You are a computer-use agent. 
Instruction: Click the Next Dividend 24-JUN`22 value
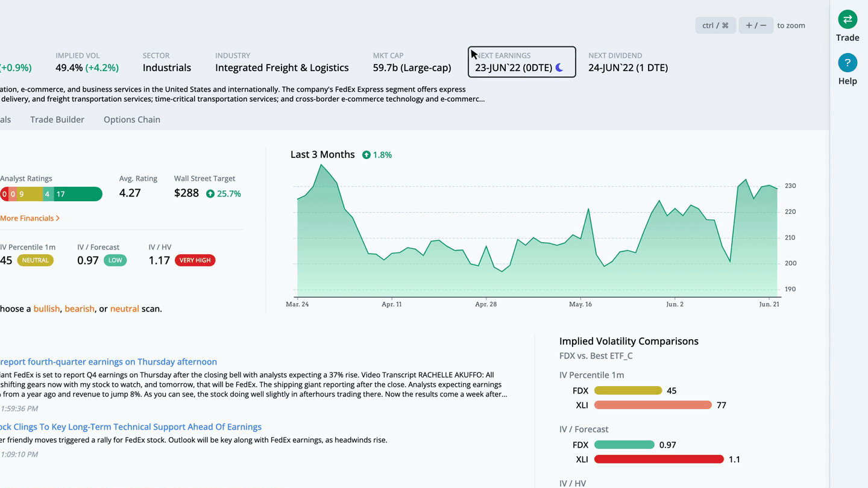pyautogui.click(x=628, y=67)
